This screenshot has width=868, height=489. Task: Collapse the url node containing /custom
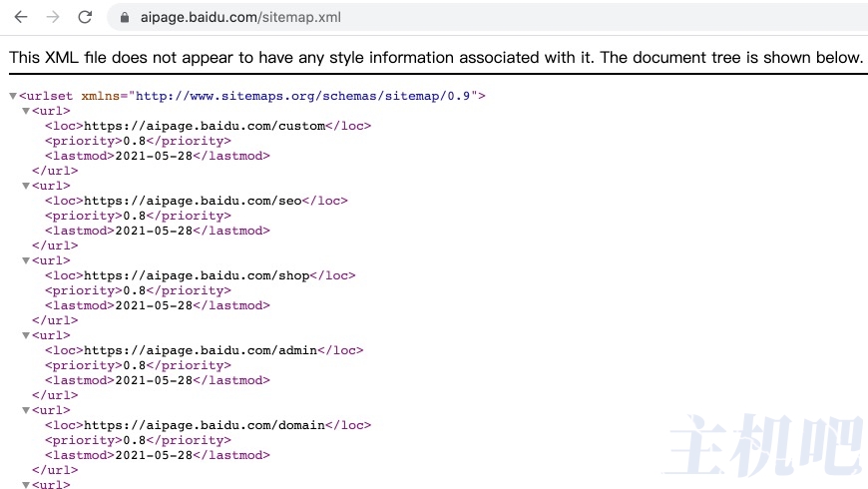[26, 111]
